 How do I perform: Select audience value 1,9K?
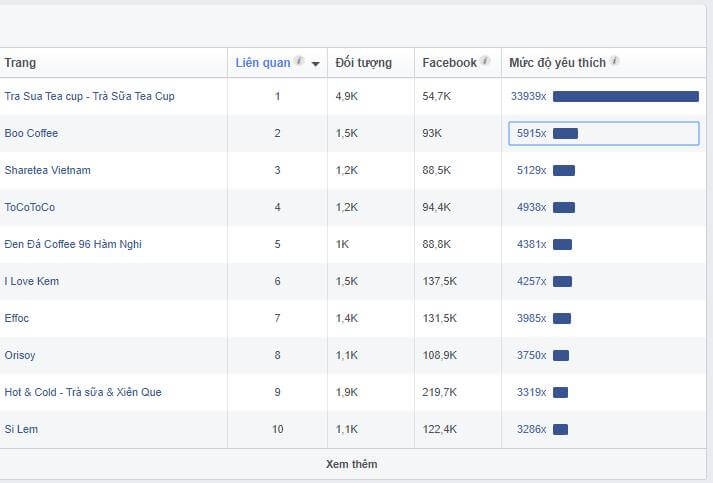pos(346,392)
